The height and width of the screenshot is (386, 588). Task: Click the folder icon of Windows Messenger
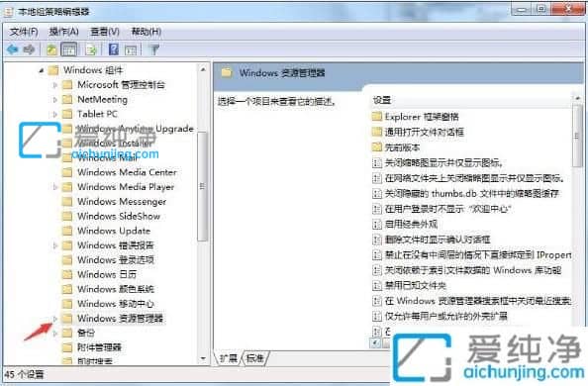[x=67, y=202]
